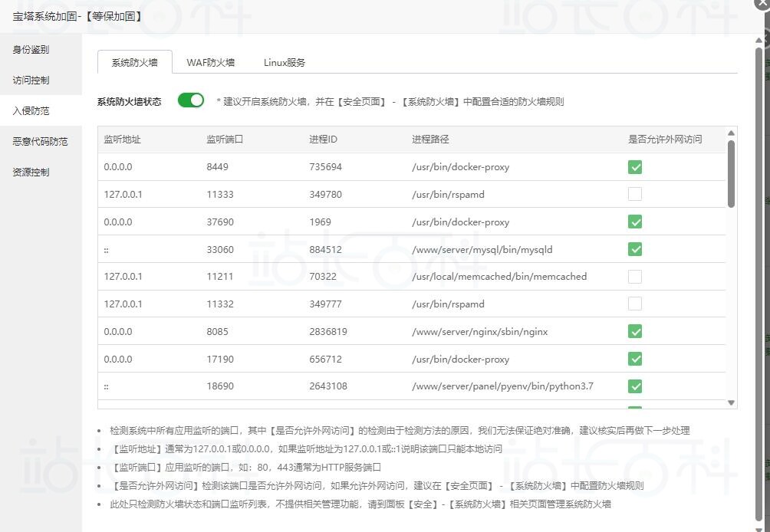This screenshot has height=532, width=770.
Task: Toggle external access checkbox for mysqld port 33060
Action: coord(635,249)
